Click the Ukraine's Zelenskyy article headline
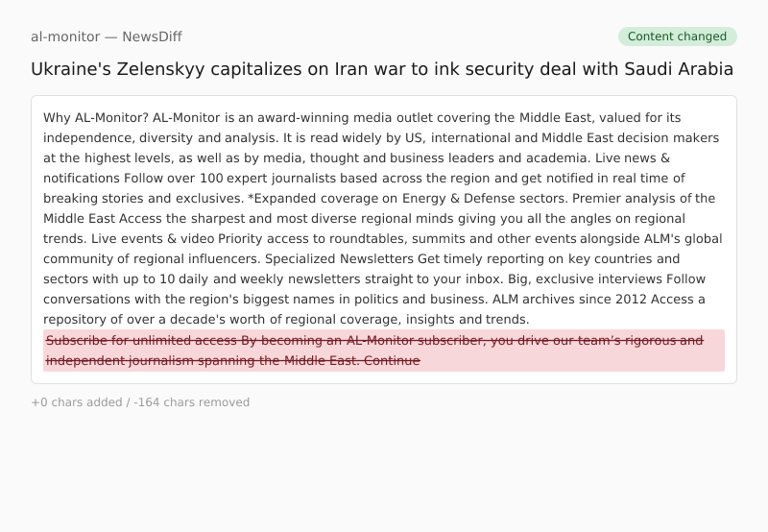This screenshot has width=768, height=532. pyautogui.click(x=381, y=69)
